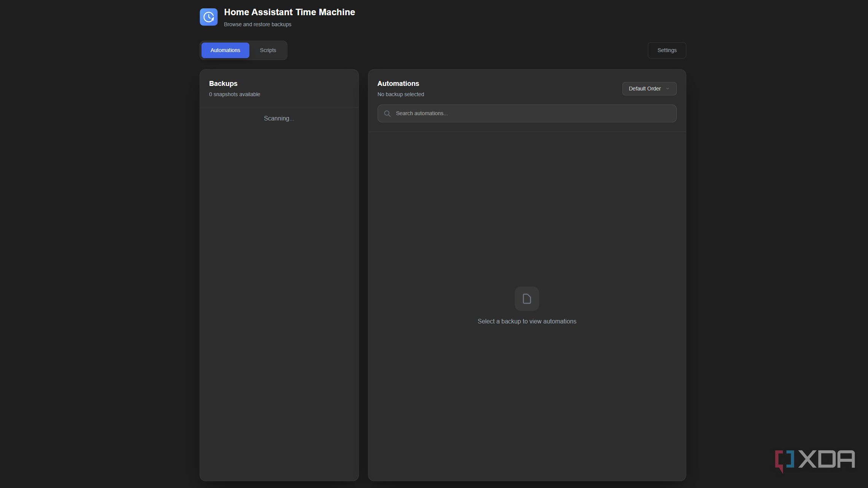
Task: Open the Default Order sort dropdown
Action: (649, 89)
